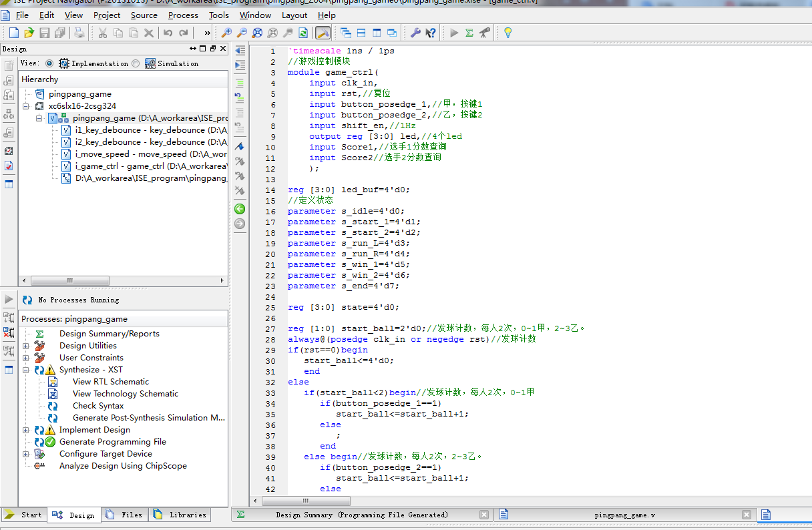This screenshot has width=812, height=530.
Task: Click the green back arrow beside editor
Action: coord(240,209)
